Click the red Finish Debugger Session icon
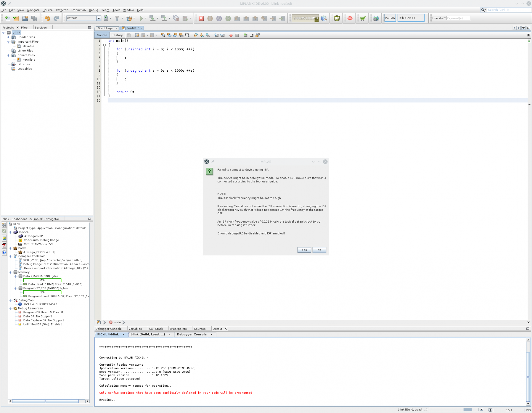The height and width of the screenshot is (413, 532). 201,18
